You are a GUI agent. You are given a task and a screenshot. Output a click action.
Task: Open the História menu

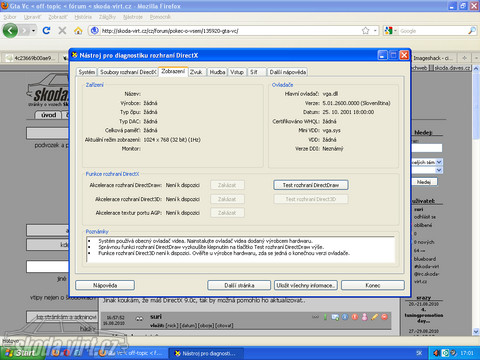(x=83, y=17)
